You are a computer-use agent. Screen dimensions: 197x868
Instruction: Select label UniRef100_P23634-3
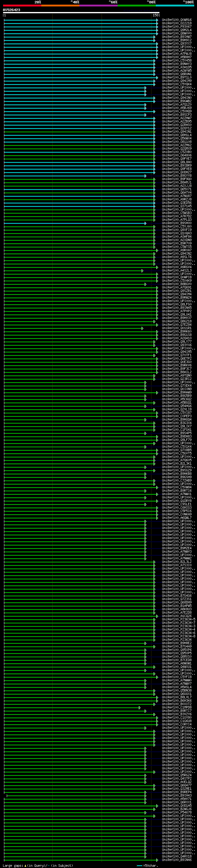(x=179, y=626)
